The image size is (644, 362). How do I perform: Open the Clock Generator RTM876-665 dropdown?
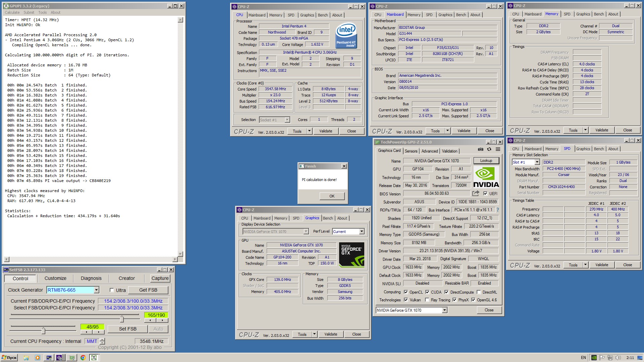click(x=96, y=290)
